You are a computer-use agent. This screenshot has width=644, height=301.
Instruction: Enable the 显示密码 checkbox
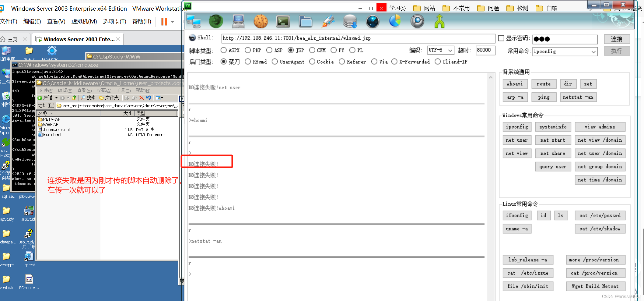(501, 38)
